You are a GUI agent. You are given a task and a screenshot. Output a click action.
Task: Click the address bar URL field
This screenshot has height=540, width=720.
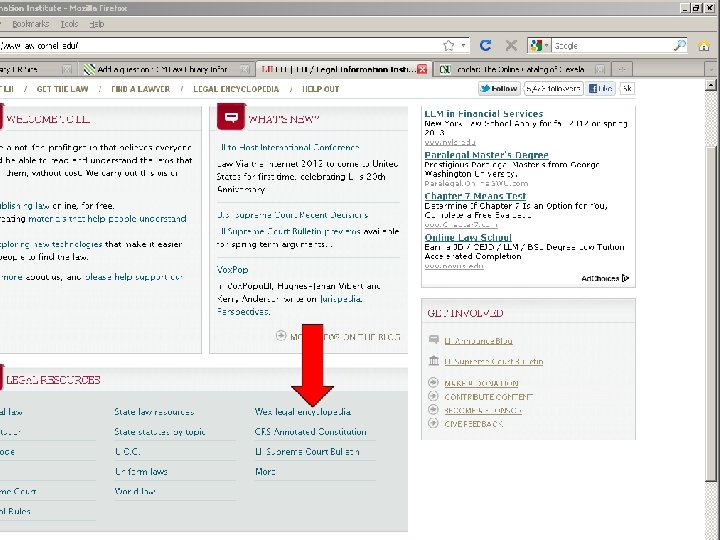(x=220, y=45)
